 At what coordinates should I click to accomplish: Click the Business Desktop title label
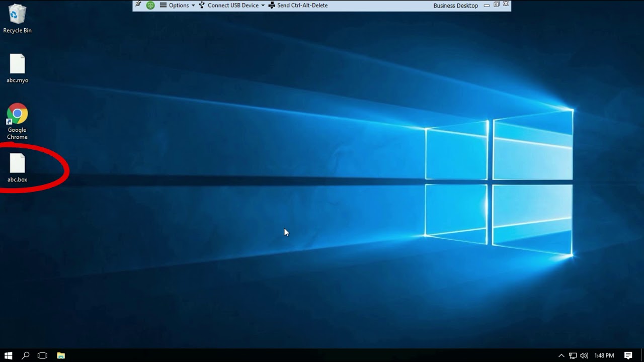point(456,6)
